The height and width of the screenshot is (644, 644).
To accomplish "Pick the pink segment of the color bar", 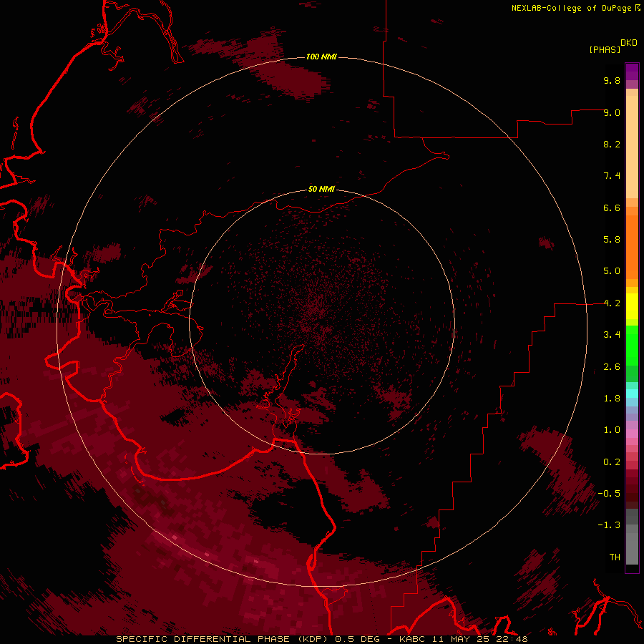I will (632, 434).
